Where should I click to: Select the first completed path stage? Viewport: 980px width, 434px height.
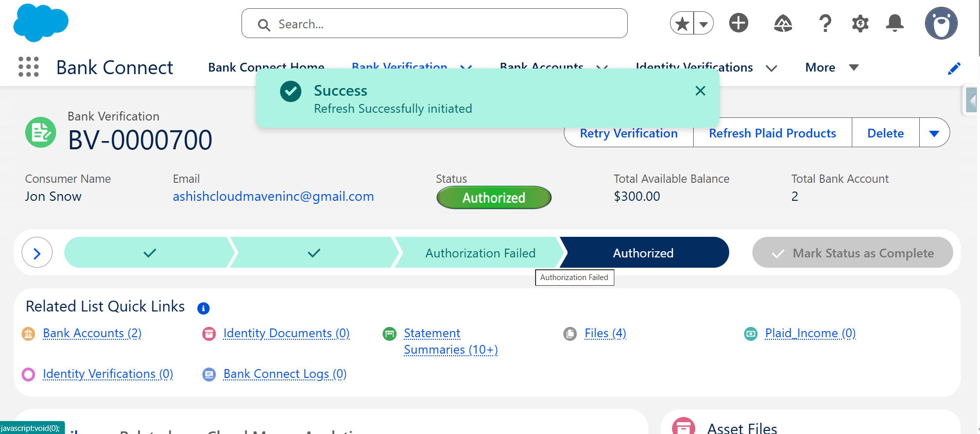[x=149, y=253]
